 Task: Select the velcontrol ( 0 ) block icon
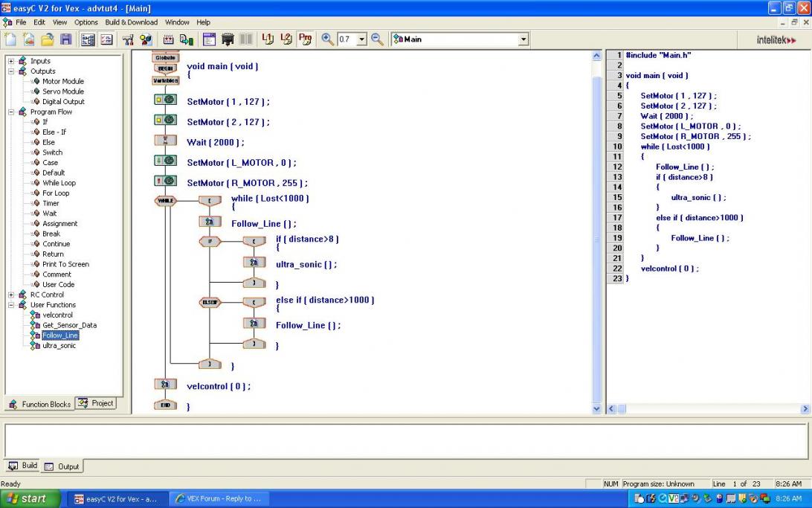click(x=166, y=385)
